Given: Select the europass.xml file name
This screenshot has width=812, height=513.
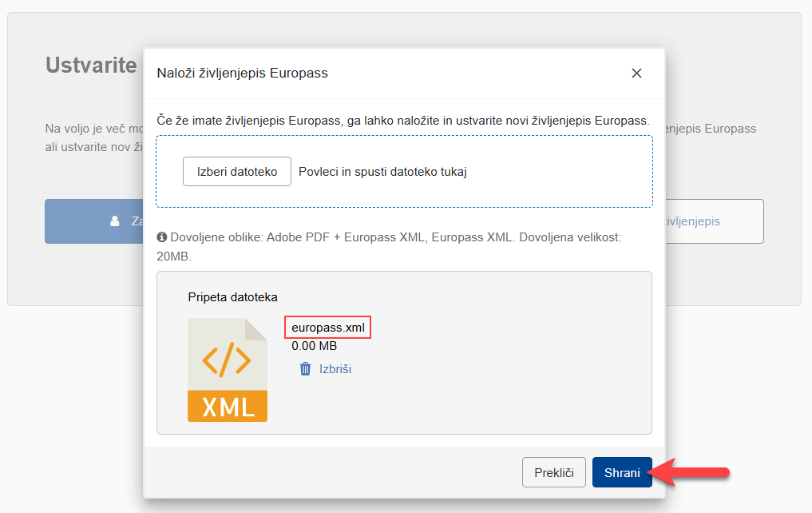Looking at the screenshot, I should point(328,328).
